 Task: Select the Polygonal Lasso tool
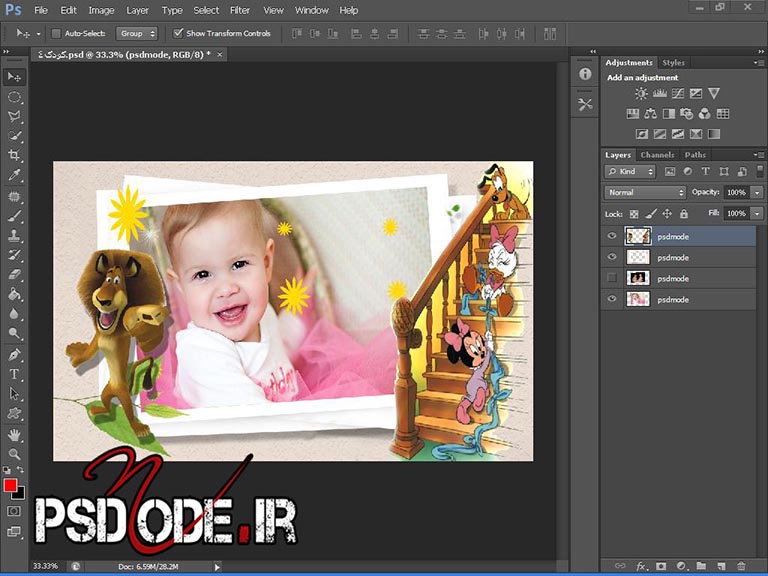tap(14, 116)
